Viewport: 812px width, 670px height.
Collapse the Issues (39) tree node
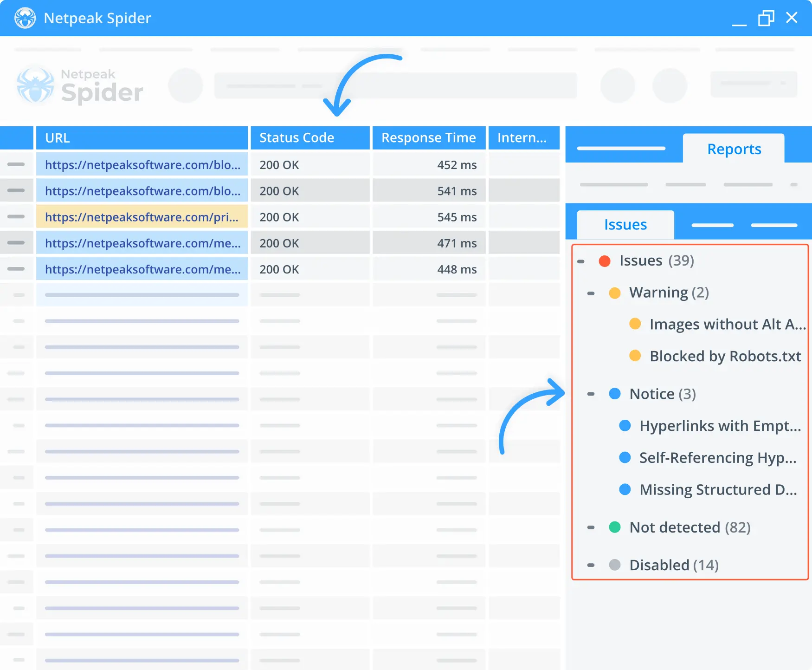pyautogui.click(x=580, y=261)
